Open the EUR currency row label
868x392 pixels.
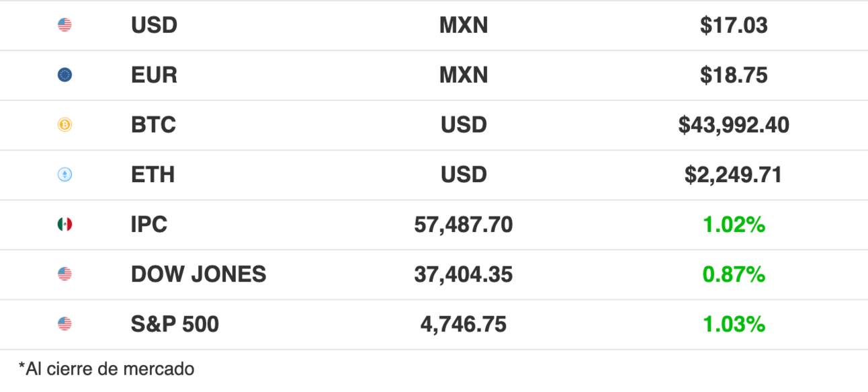154,75
